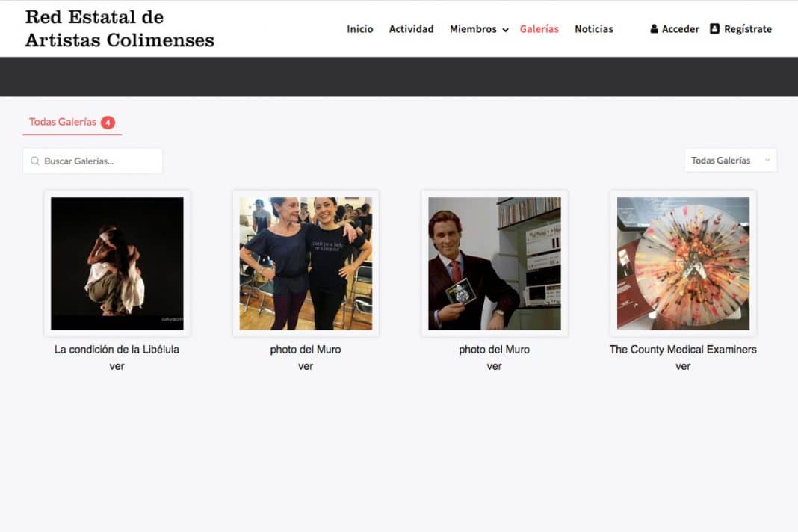Image resolution: width=798 pixels, height=532 pixels.
Task: Click photo del Muro title under suited man photo
Action: click(494, 349)
